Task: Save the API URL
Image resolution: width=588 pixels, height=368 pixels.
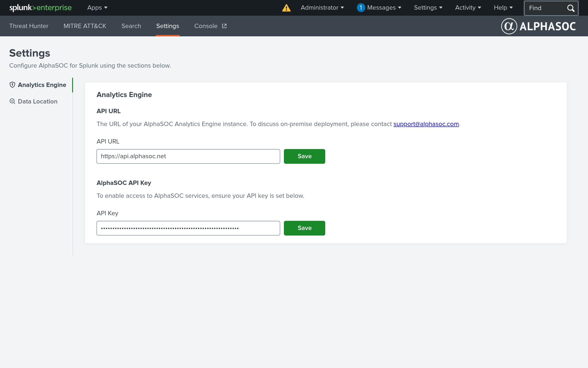Action: click(x=304, y=156)
